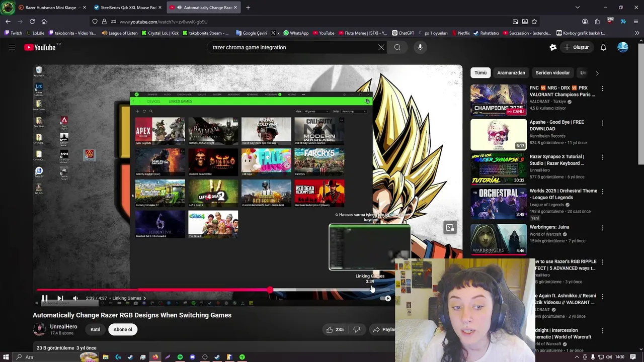Open Discord from the taskbar
This screenshot has width=644, height=362.
[192, 357]
